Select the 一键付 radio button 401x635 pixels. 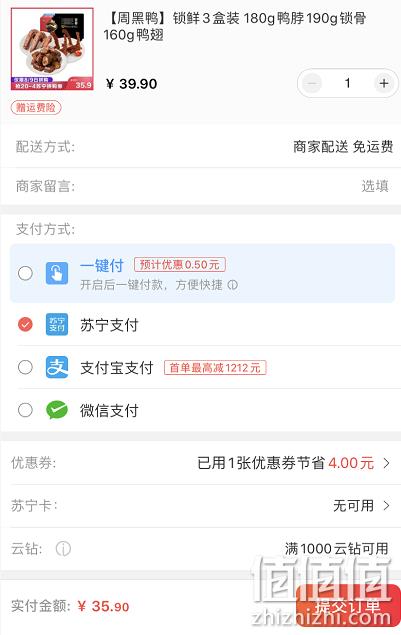pyautogui.click(x=25, y=273)
